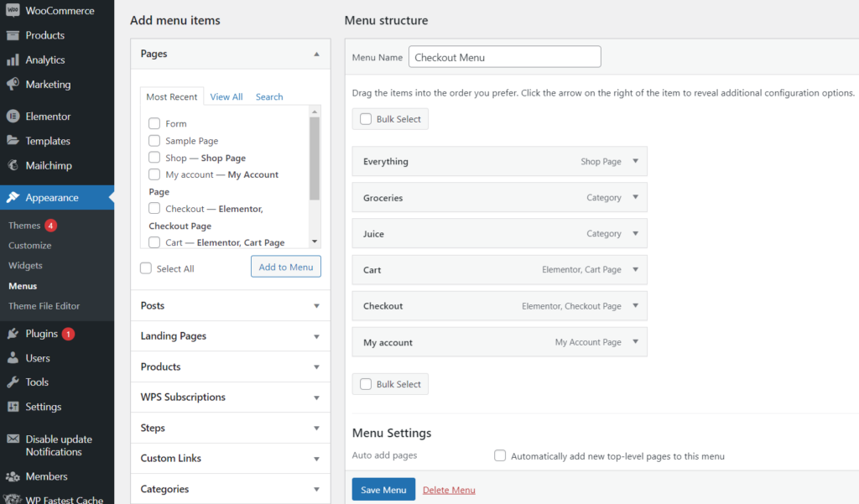This screenshot has width=859, height=504.
Task: Expand the Landing Pages panel
Action: [x=316, y=336]
